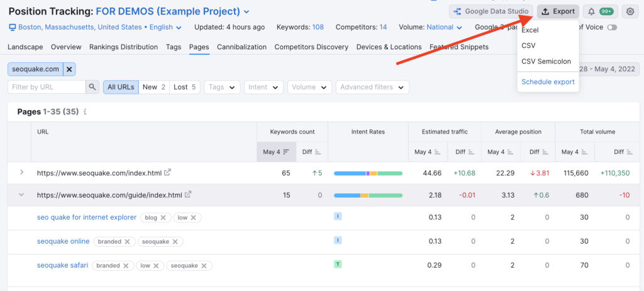Open the Tags filter dropdown

click(x=222, y=87)
